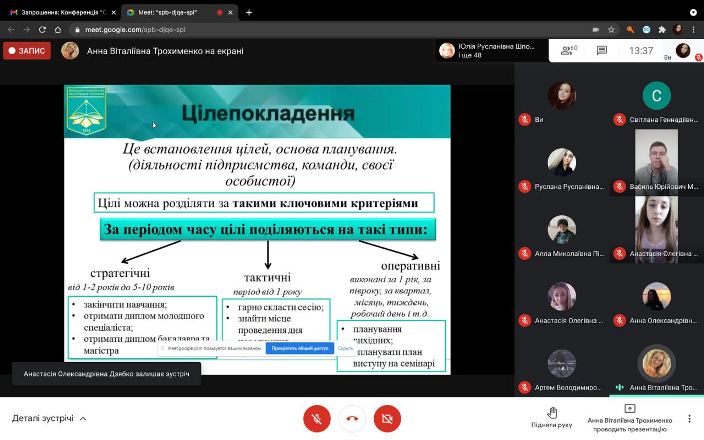Screen dimensions: 704x440
Task: Reload the Google Meet page
Action: click(42, 30)
